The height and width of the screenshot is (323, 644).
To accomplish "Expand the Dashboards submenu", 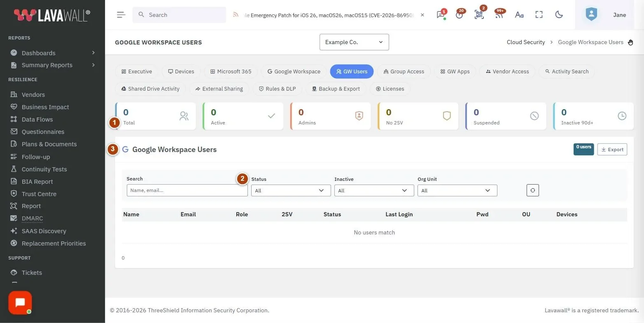I will pos(52,53).
